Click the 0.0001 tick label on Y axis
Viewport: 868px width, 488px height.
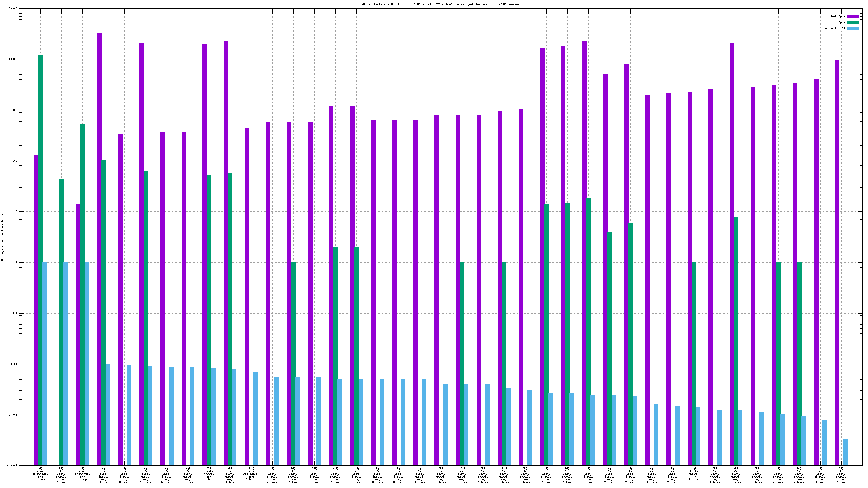12,465
